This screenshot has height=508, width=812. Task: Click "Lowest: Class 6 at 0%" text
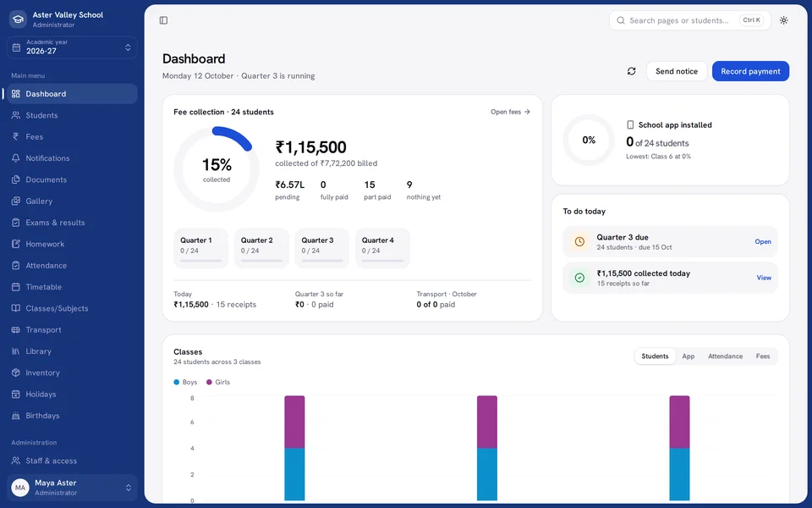658,156
